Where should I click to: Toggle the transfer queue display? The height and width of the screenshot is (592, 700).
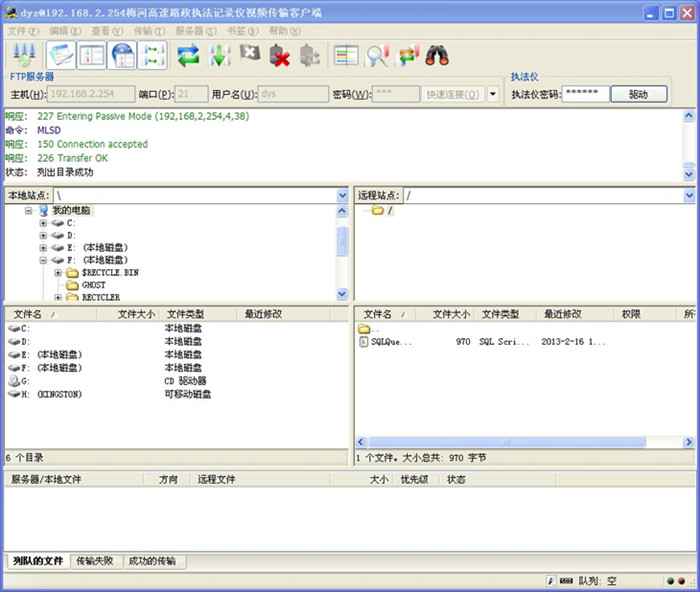152,56
